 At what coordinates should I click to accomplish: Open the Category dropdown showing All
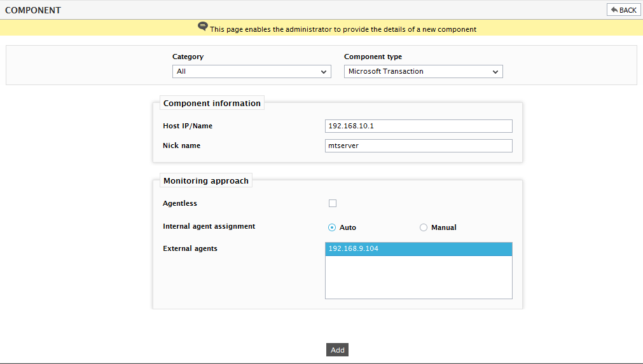(x=251, y=72)
